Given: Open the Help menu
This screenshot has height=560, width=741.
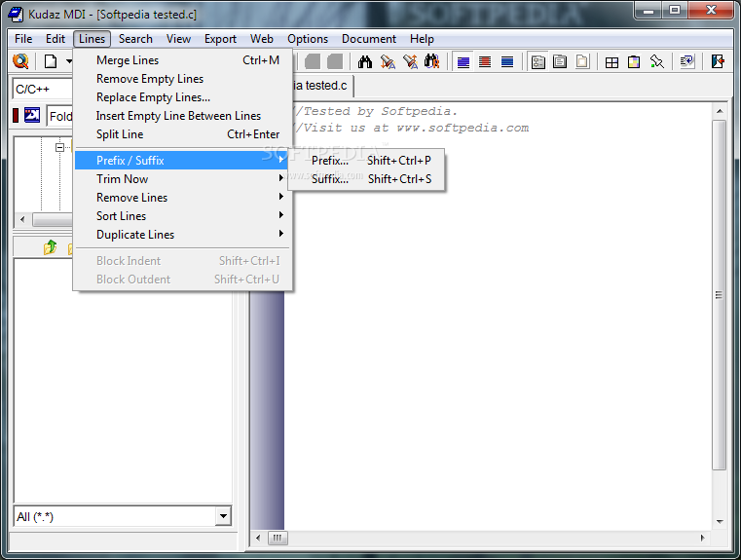Looking at the screenshot, I should tap(422, 39).
